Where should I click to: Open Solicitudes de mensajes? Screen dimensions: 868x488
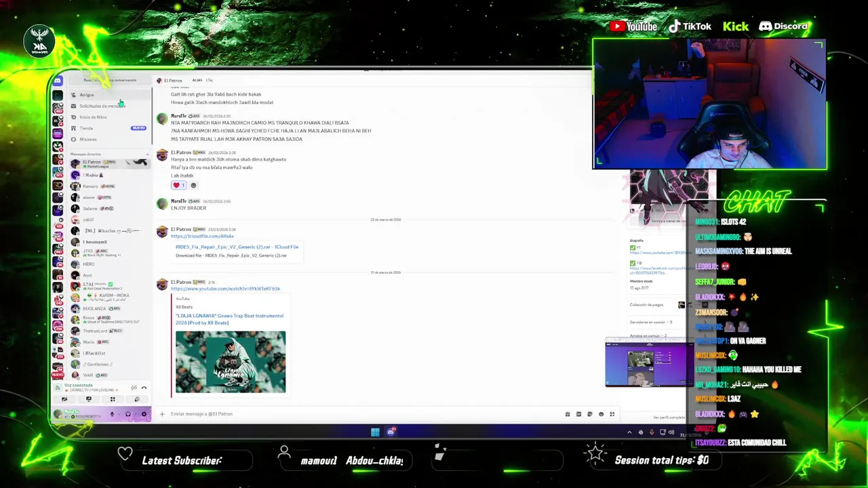(111, 106)
